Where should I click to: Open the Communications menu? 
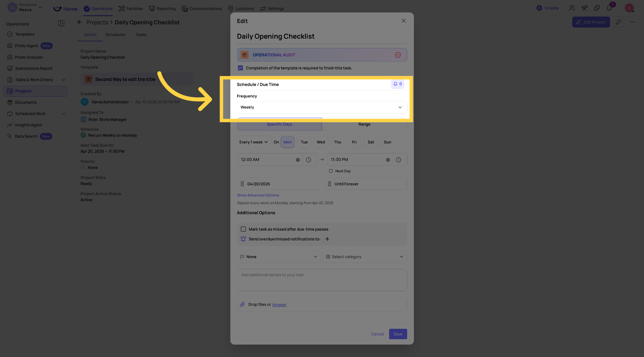point(202,8)
